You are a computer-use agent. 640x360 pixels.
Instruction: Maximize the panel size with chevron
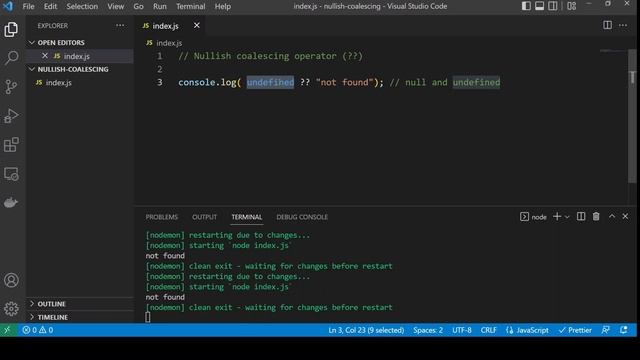click(612, 217)
